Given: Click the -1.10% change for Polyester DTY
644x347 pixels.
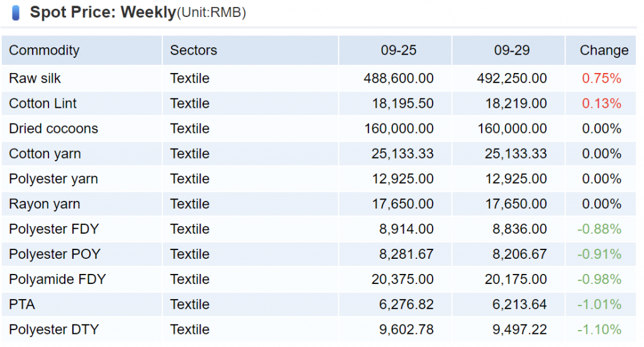Looking at the screenshot, I should click(599, 330).
